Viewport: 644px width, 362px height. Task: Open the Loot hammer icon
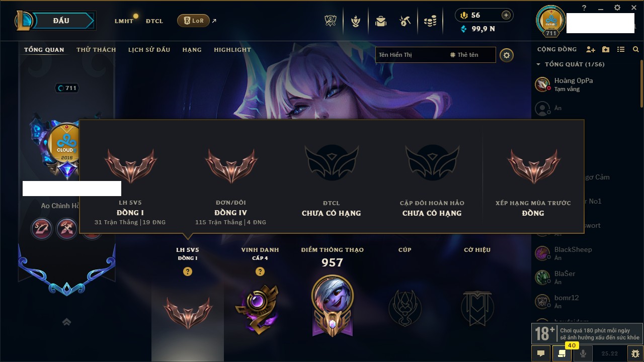pyautogui.click(x=405, y=21)
